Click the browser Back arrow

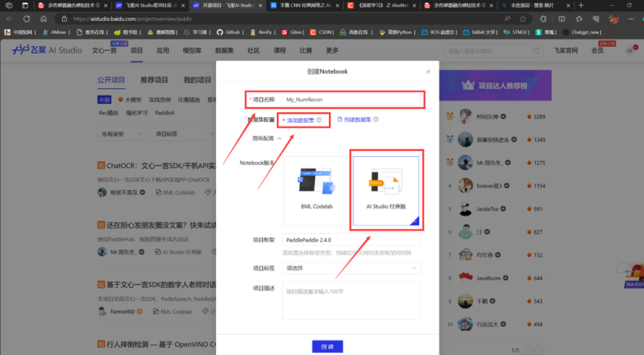point(10,19)
